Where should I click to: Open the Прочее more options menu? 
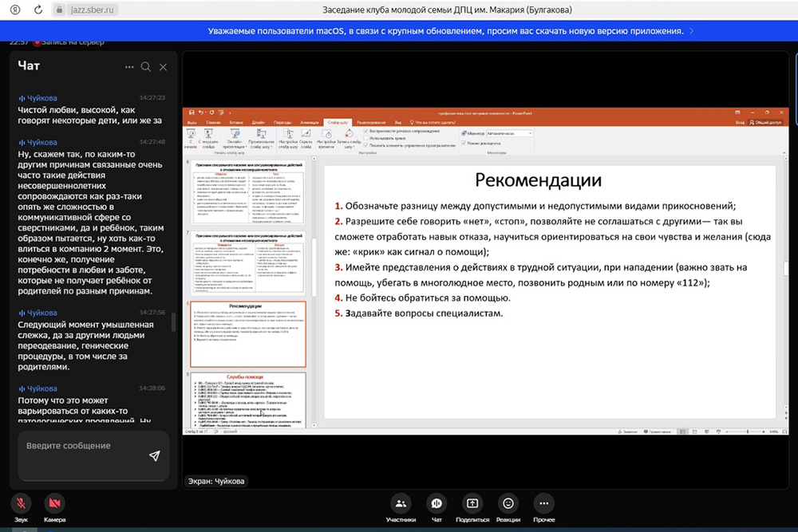[x=543, y=503]
